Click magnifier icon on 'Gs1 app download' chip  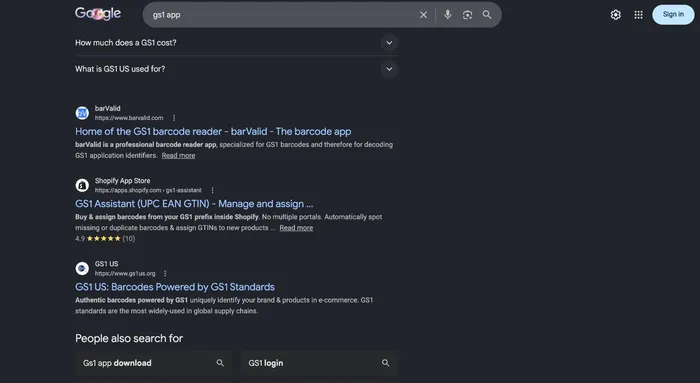pyautogui.click(x=220, y=363)
